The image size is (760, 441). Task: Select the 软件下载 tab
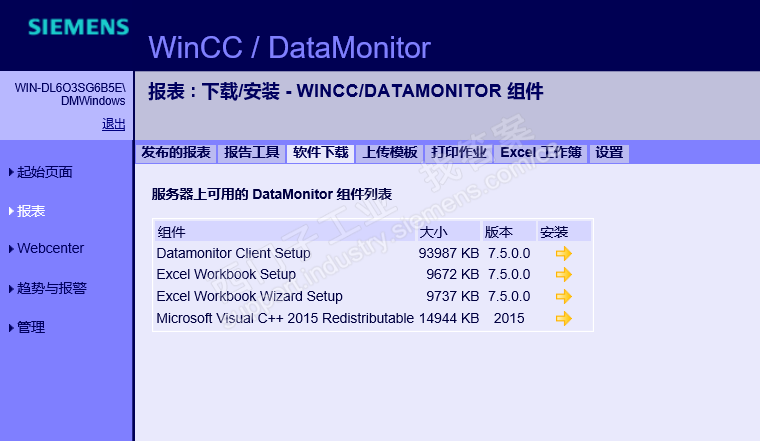(x=320, y=153)
